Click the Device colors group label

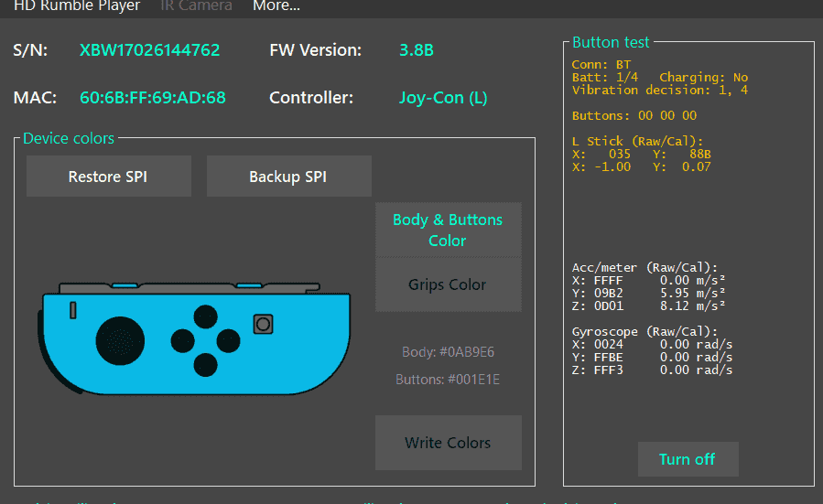(x=69, y=138)
